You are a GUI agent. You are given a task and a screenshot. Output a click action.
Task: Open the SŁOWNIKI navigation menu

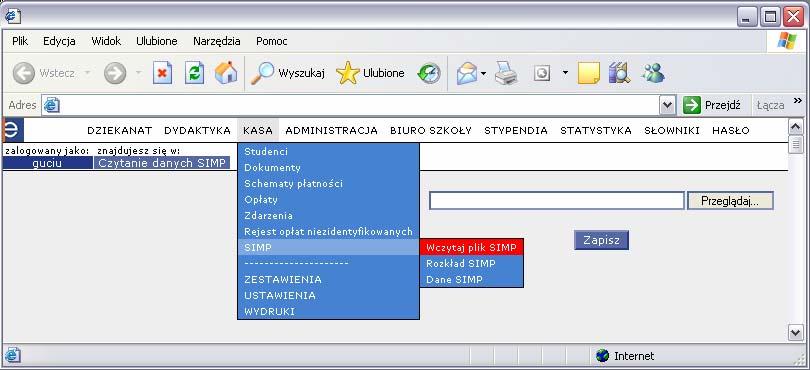(x=672, y=131)
